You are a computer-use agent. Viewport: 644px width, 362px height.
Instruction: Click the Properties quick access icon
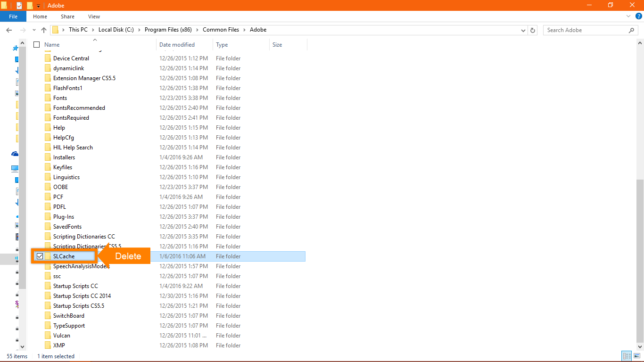coord(19,5)
